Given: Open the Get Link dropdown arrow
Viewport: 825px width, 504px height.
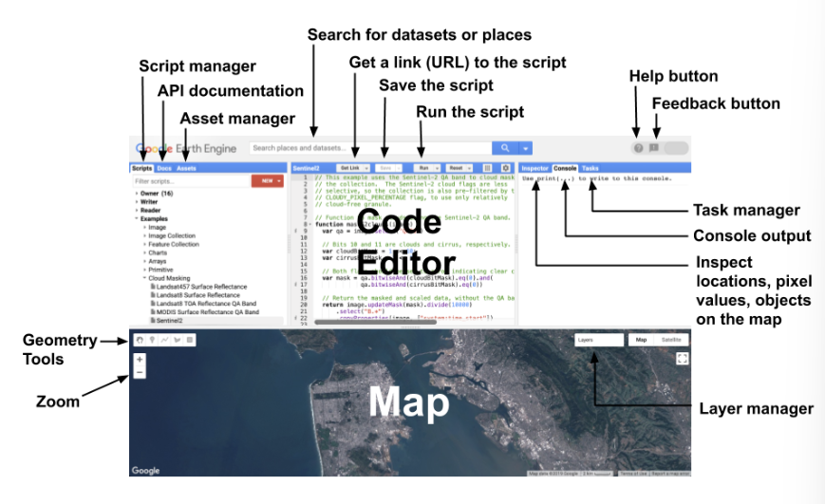Looking at the screenshot, I should [x=366, y=168].
